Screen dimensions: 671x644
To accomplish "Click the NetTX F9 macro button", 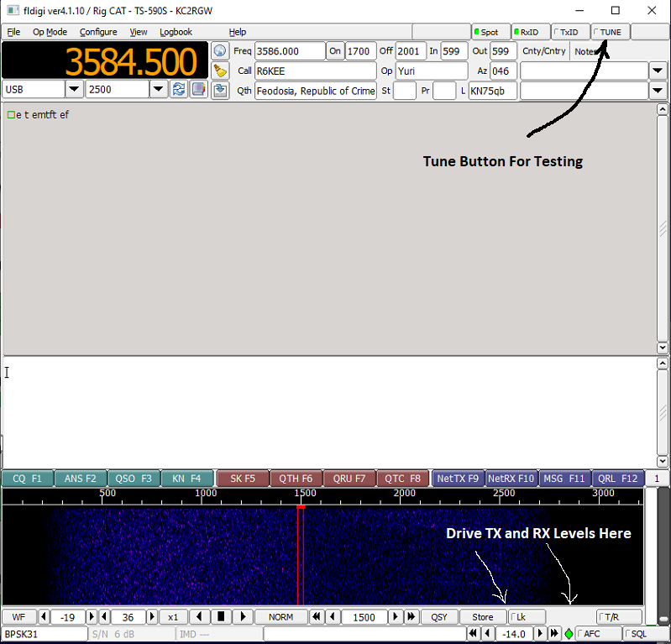I will click(458, 479).
